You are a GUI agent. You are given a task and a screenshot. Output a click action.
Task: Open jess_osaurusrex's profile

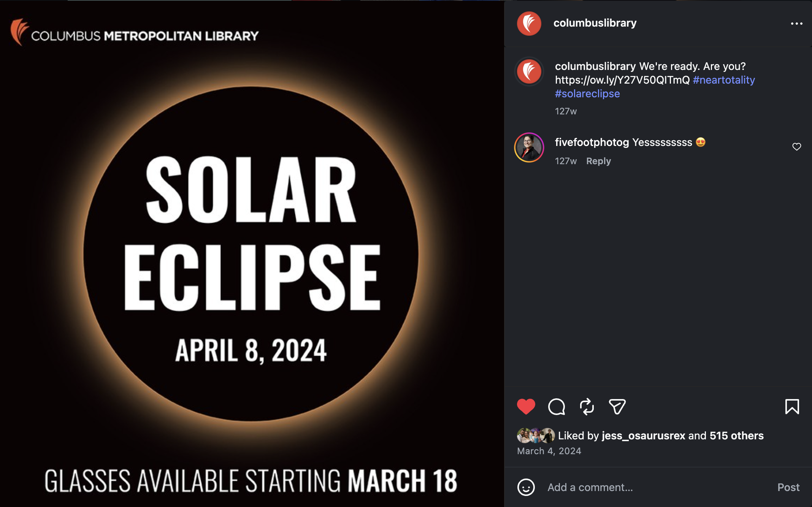(x=644, y=436)
